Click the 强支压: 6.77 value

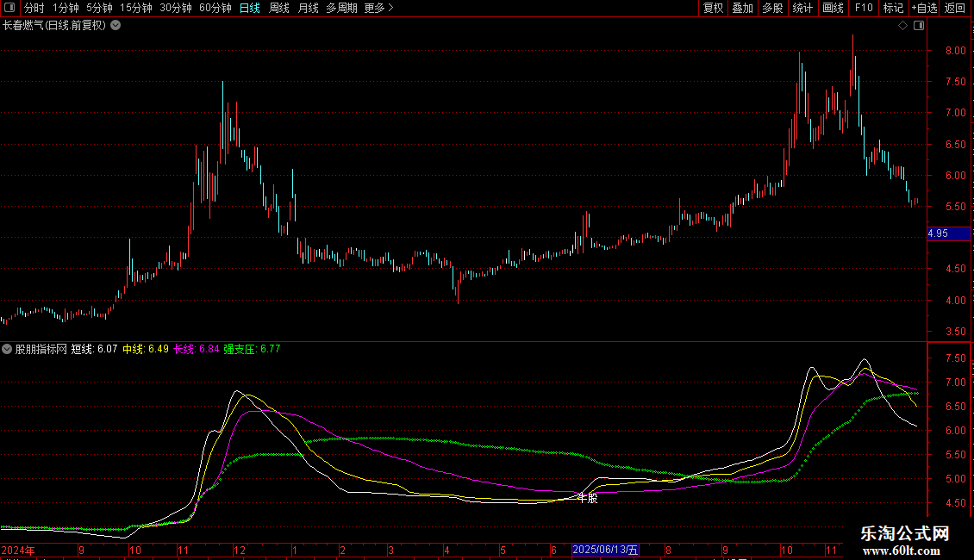(x=253, y=349)
